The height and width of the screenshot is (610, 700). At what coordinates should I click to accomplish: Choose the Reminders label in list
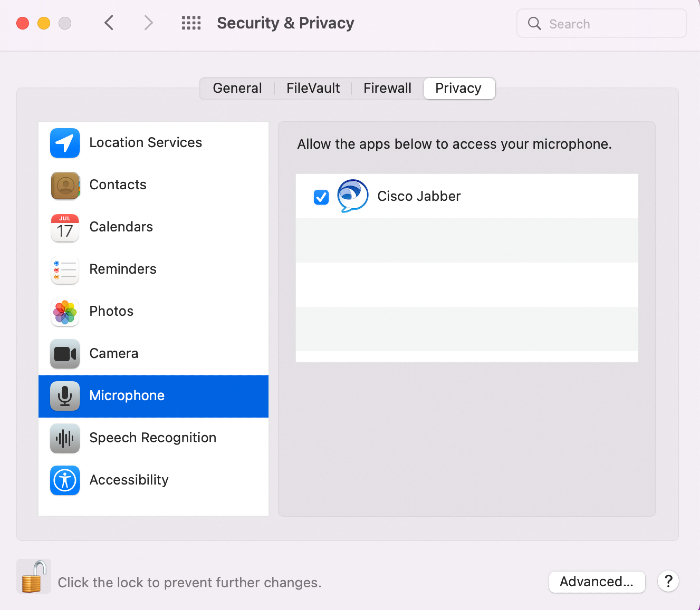click(123, 269)
